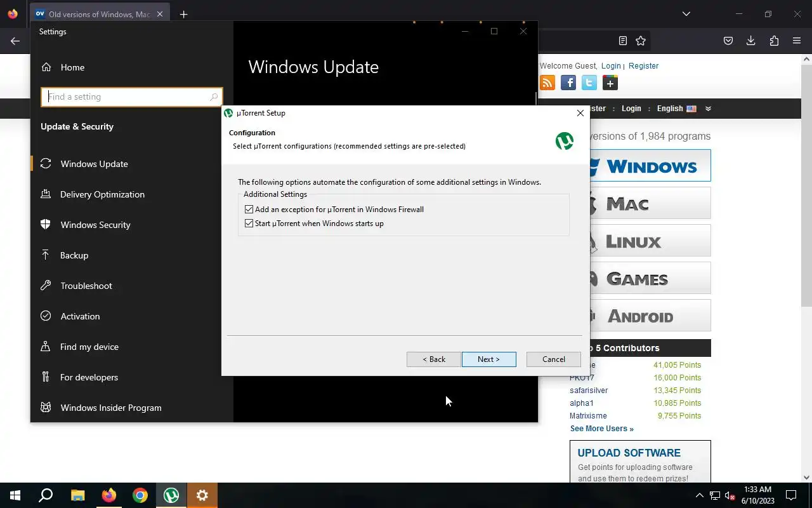The height and width of the screenshot is (508, 812).
Task: Click Next in µTorrent Setup
Action: (x=488, y=359)
